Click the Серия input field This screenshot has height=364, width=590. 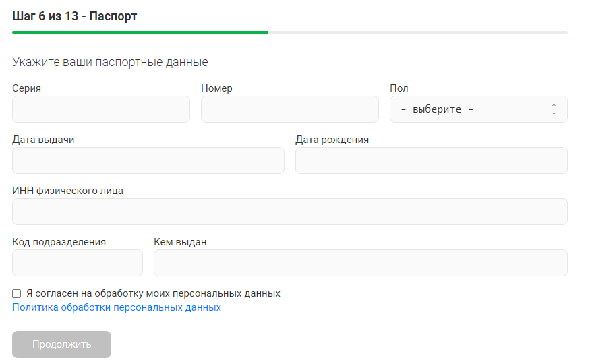pos(101,109)
